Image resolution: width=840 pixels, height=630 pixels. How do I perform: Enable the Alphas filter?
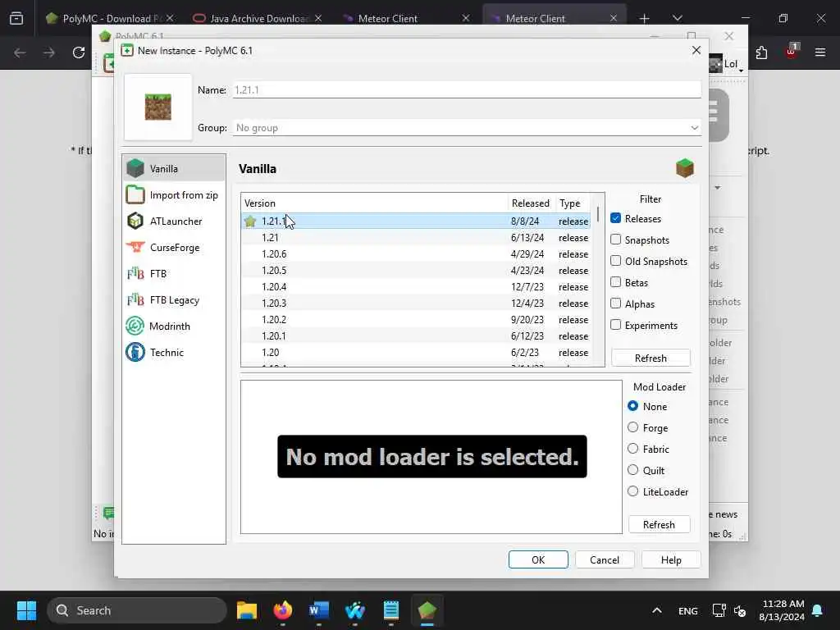pyautogui.click(x=615, y=304)
